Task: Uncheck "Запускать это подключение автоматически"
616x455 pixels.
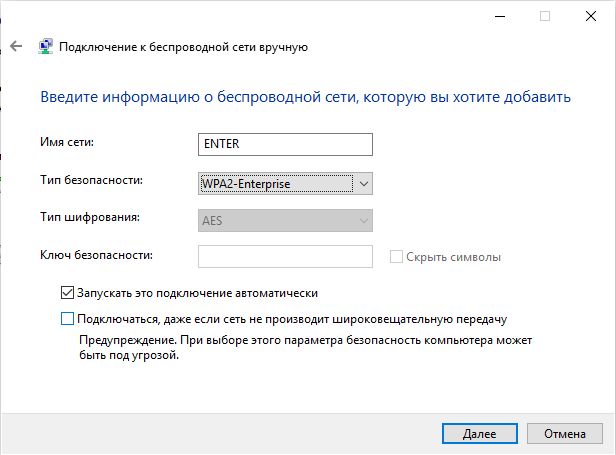Action: click(x=68, y=293)
